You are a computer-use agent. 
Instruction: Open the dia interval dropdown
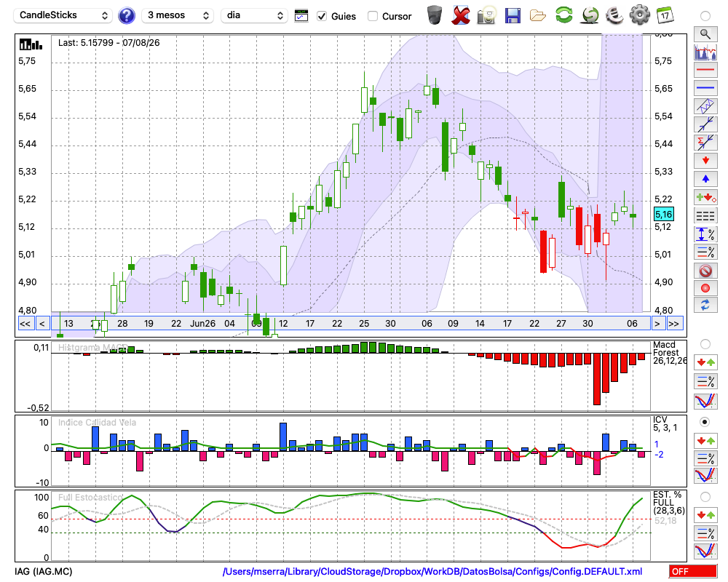[254, 15]
